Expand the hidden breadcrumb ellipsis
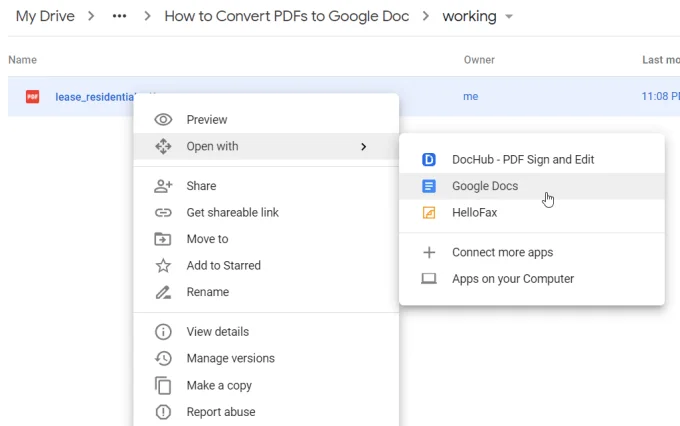Screen dimensions: 680x426 (120, 17)
